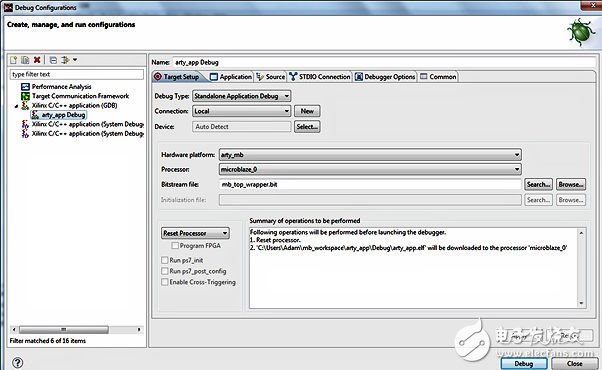This screenshot has height=370, width=602.
Task: Click the New connection button
Action: click(307, 111)
